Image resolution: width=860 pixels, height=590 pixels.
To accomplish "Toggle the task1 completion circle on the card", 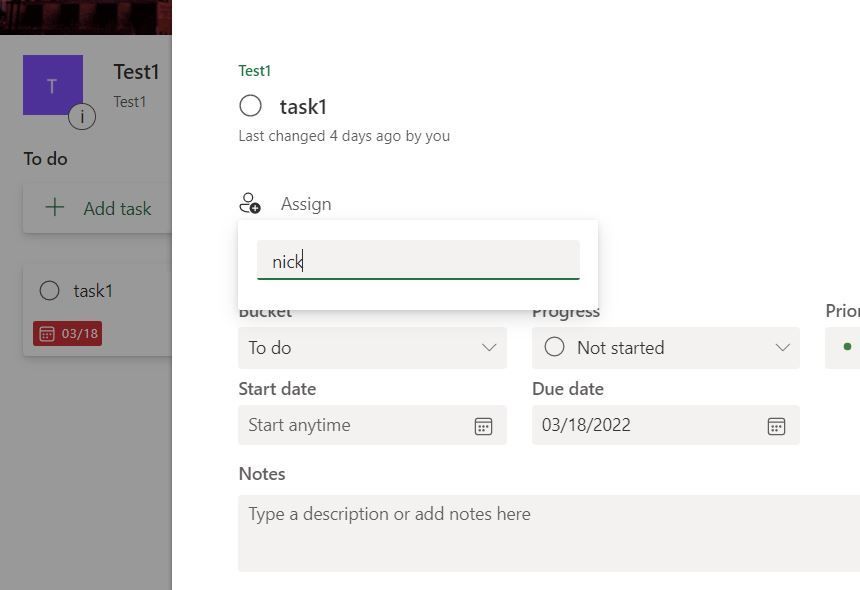I will 49,291.
